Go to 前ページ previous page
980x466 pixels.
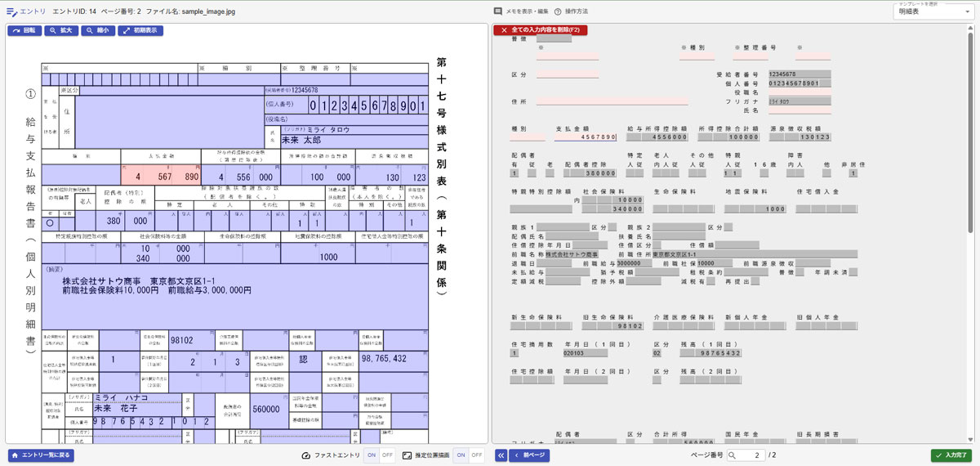tap(529, 455)
